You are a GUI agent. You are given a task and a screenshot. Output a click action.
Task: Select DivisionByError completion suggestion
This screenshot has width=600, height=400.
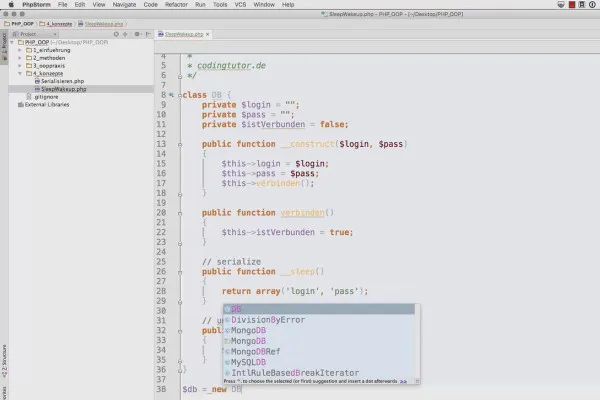tap(268, 320)
